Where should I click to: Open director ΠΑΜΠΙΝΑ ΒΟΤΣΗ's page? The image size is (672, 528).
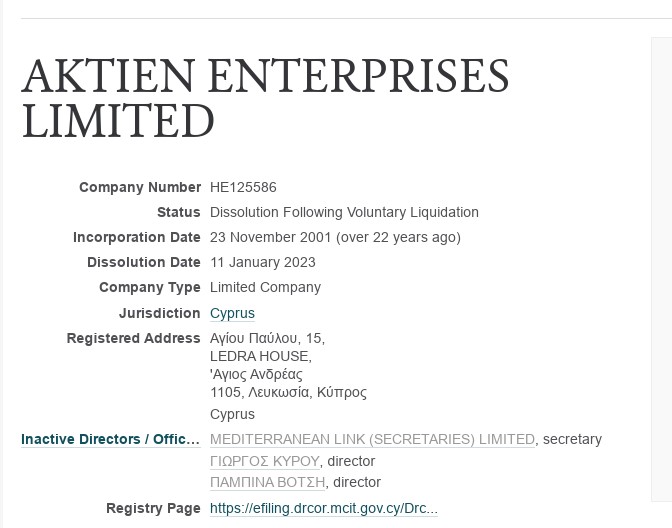click(x=267, y=482)
